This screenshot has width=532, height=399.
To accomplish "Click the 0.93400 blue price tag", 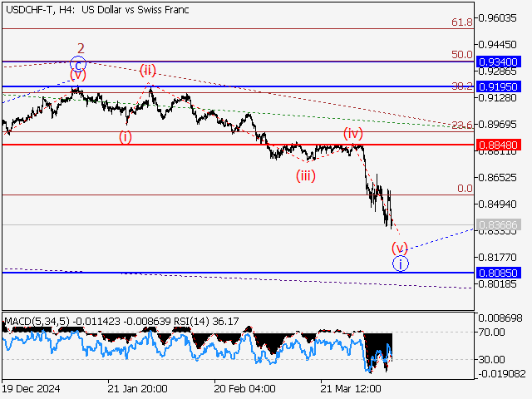I will [x=499, y=62].
